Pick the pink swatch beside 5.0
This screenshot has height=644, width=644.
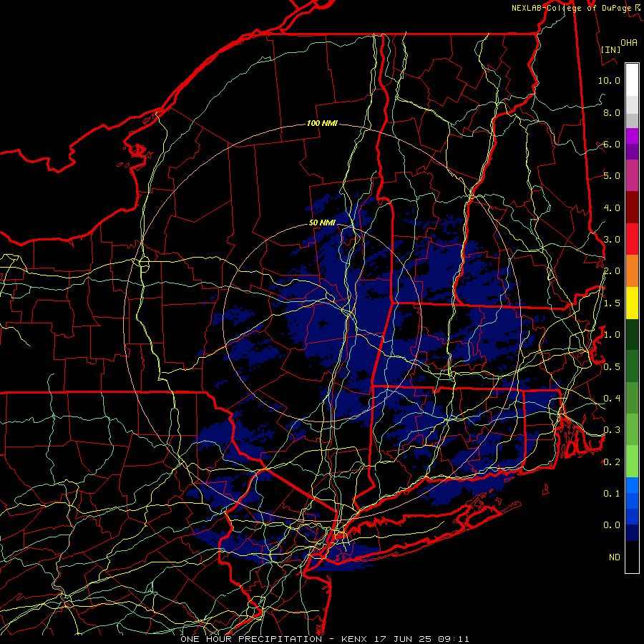(x=632, y=175)
